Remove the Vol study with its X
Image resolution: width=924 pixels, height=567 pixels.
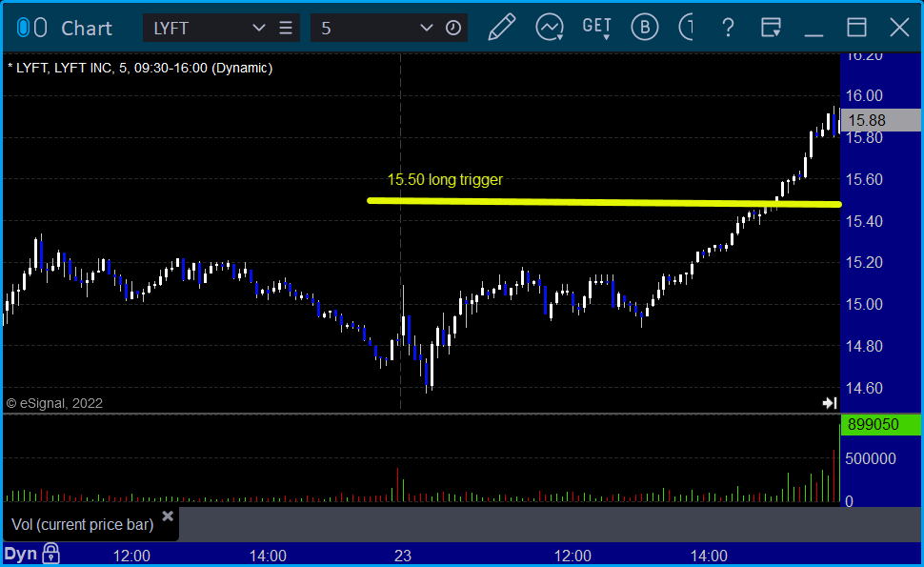click(168, 516)
